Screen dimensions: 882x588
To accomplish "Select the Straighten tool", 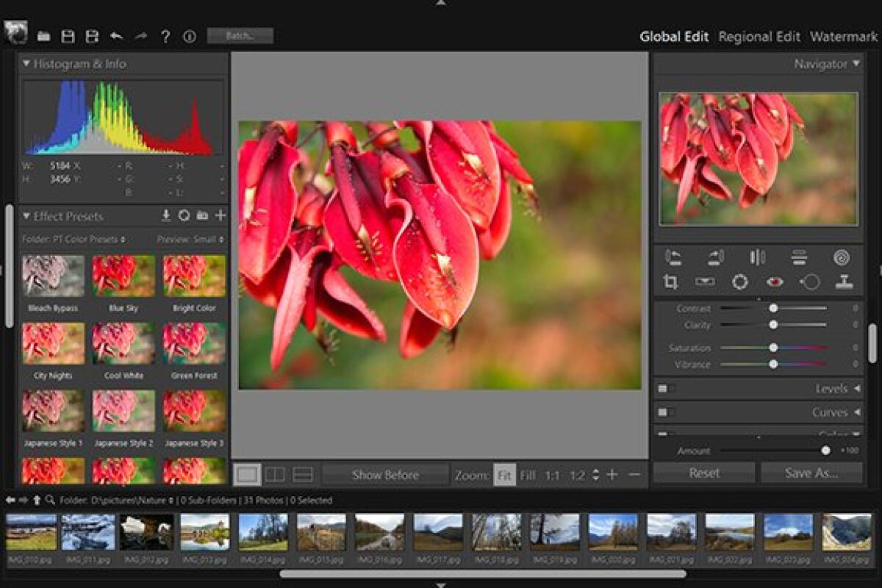I will coord(707,283).
